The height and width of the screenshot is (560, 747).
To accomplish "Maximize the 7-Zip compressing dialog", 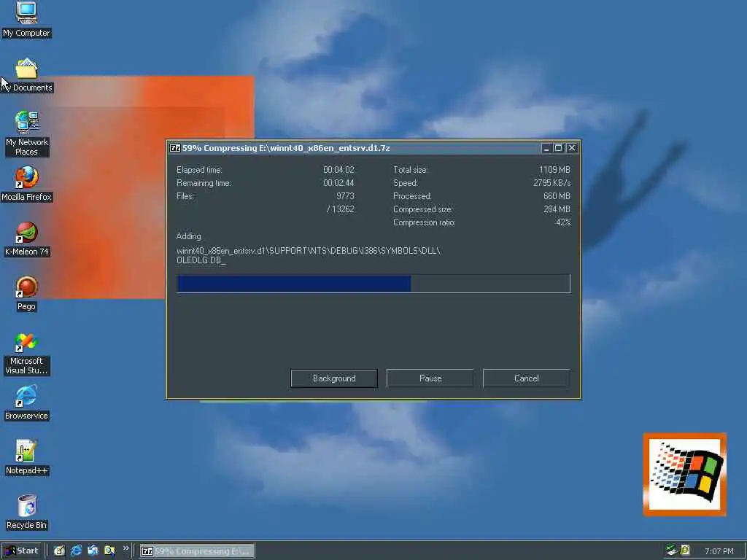I will point(558,148).
